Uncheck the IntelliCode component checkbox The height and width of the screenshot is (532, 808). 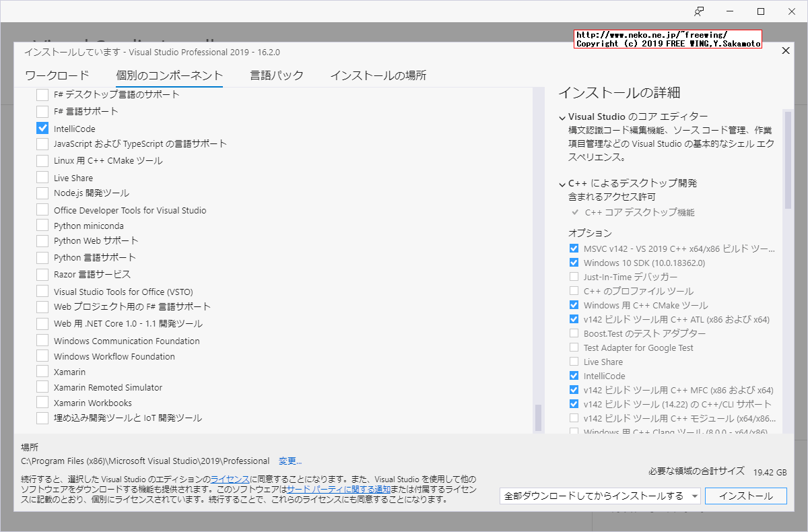(42, 128)
